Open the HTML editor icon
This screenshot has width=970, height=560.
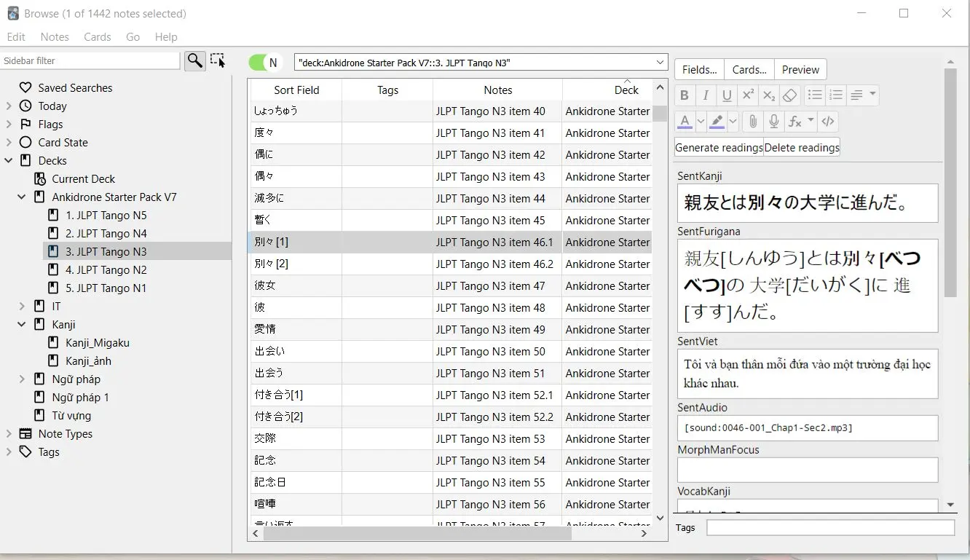tap(828, 121)
